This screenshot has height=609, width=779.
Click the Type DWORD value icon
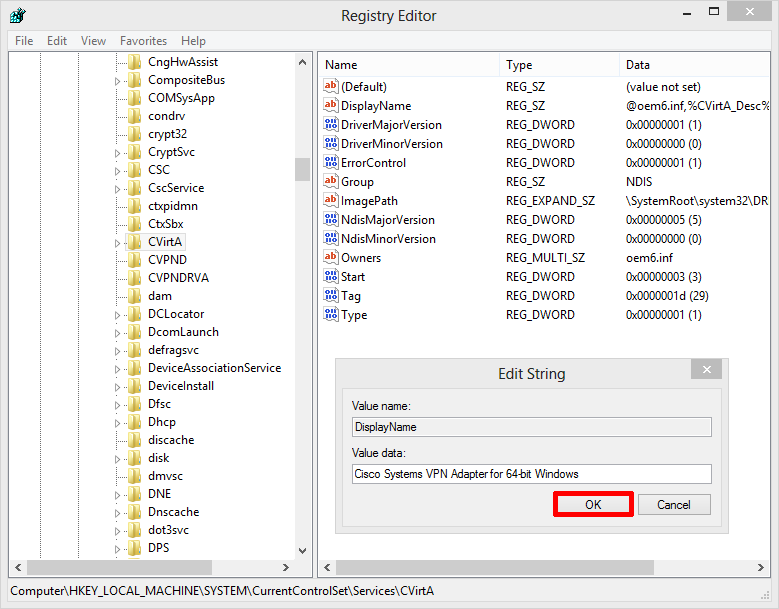click(330, 314)
